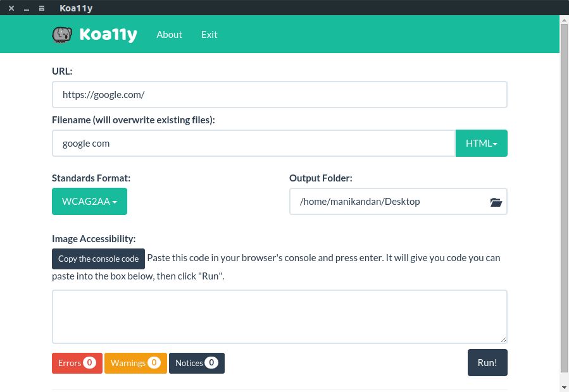Screen dimensions: 569x392
Task: Toggle the Errors filter button
Action: 77,363
